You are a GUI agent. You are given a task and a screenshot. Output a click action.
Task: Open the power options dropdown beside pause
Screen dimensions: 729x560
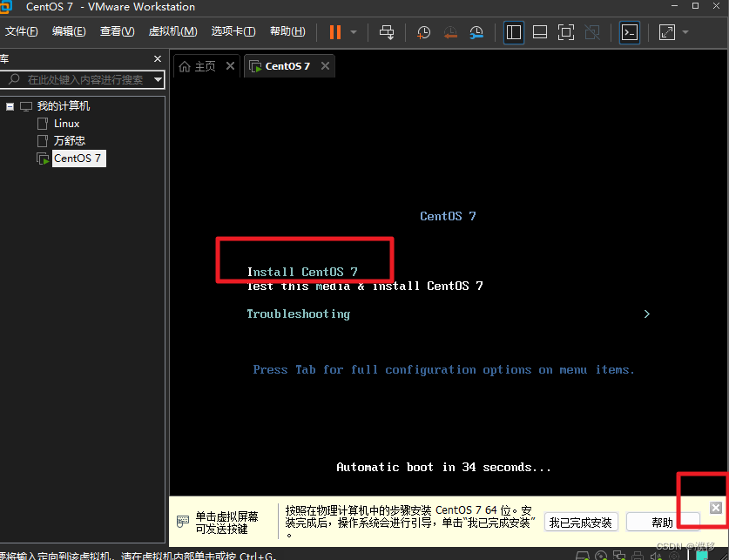tap(354, 32)
